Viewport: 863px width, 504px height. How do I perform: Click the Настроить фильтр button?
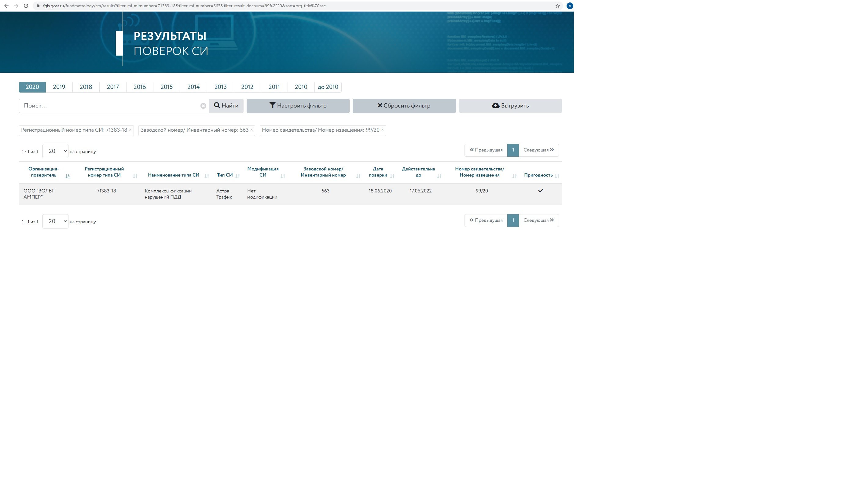(x=298, y=106)
